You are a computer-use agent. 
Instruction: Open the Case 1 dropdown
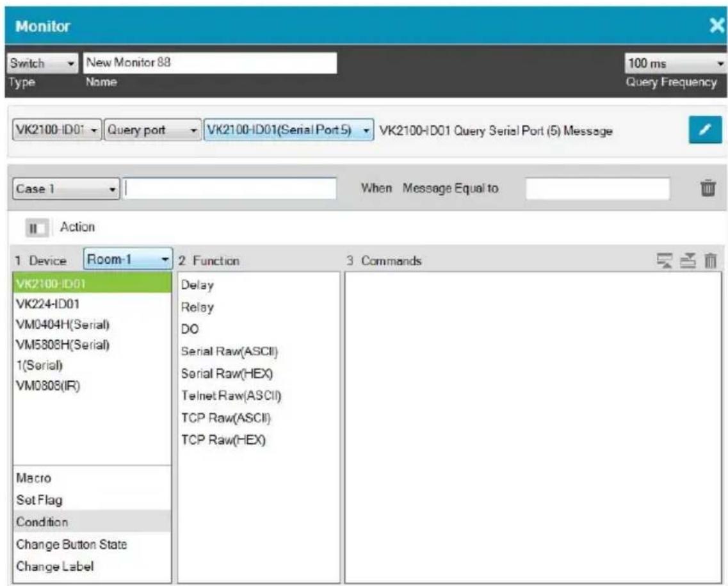coord(65,188)
